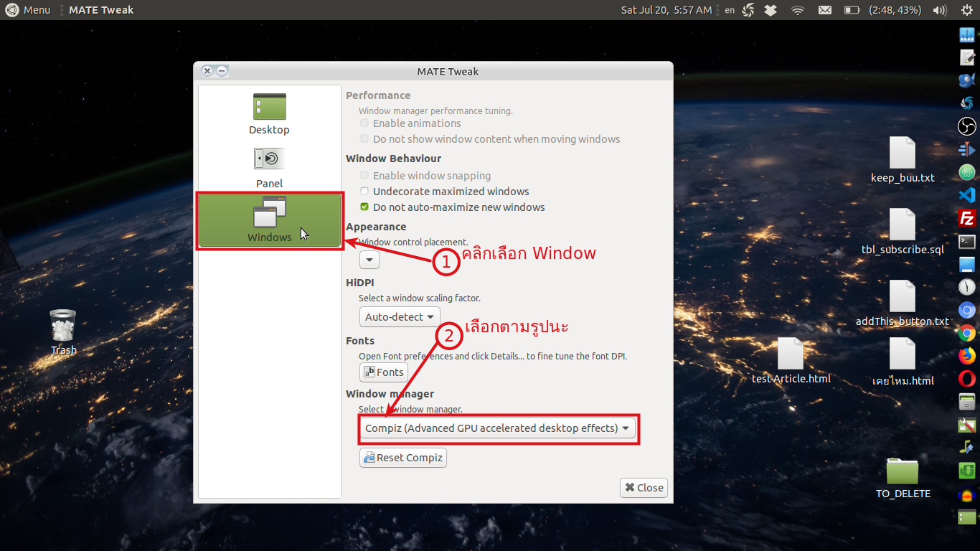The image size is (980, 551).
Task: Open Opera browser from dock
Action: coord(966,379)
